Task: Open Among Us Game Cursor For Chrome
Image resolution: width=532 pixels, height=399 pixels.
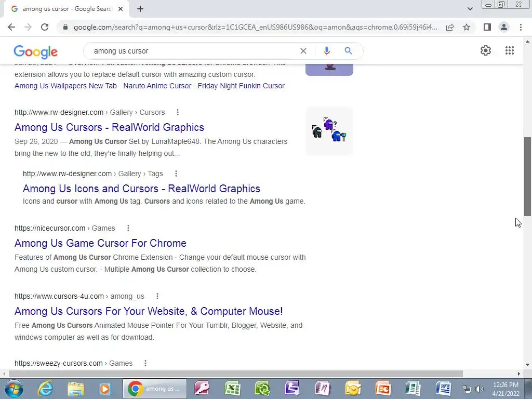Action: point(100,243)
